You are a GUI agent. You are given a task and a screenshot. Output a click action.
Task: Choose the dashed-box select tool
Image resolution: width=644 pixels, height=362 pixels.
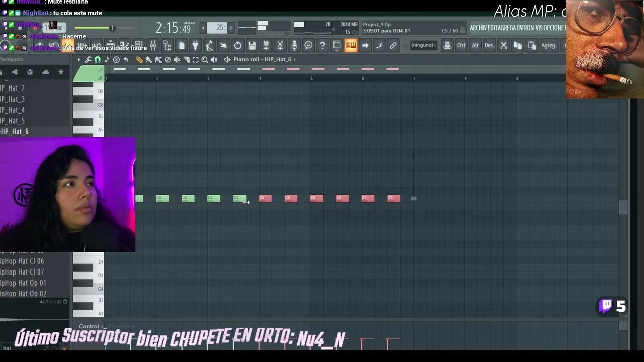pyautogui.click(x=195, y=60)
